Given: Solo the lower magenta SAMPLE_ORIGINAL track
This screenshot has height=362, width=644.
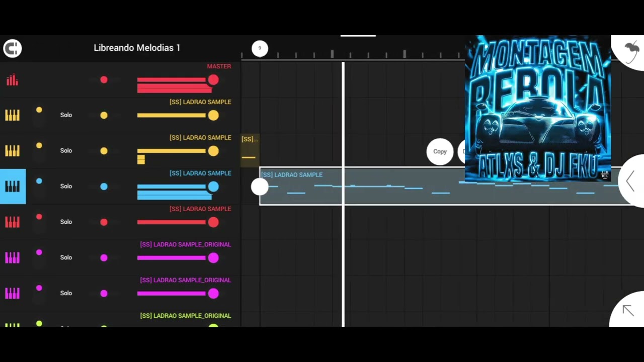Looking at the screenshot, I should click(x=66, y=293).
